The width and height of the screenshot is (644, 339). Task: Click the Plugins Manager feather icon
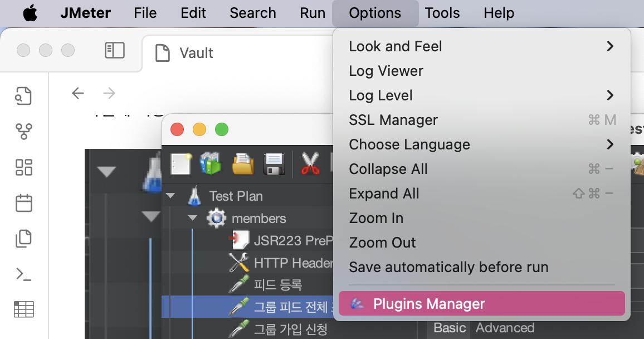(x=357, y=304)
